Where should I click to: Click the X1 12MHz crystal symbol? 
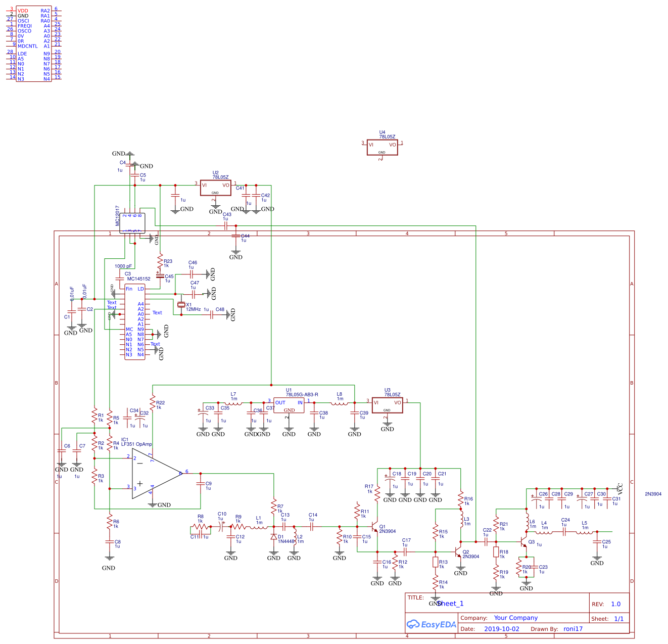click(x=182, y=305)
